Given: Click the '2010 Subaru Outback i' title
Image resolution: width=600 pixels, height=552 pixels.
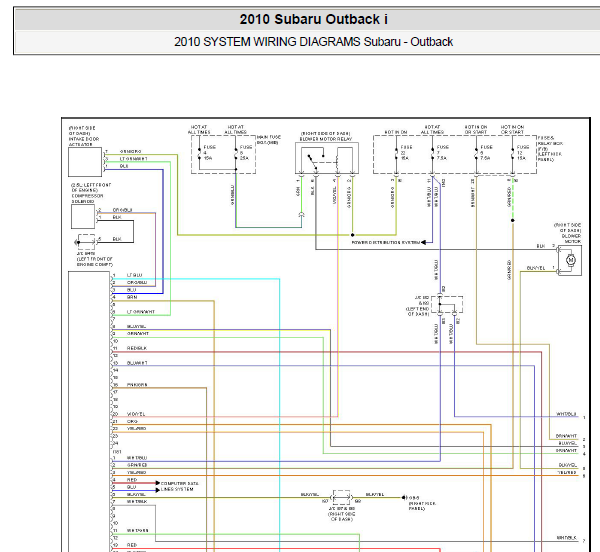Looking at the screenshot, I should pyautogui.click(x=313, y=19).
